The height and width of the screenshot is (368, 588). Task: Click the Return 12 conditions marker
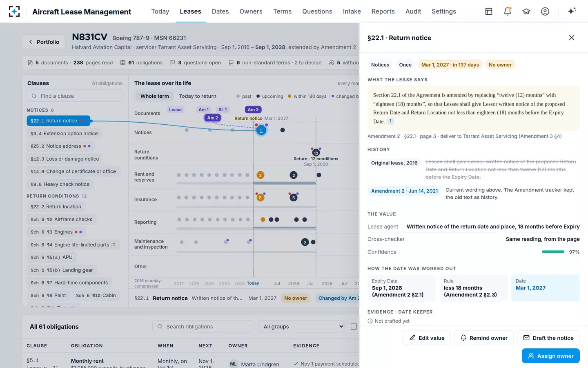tap(316, 153)
